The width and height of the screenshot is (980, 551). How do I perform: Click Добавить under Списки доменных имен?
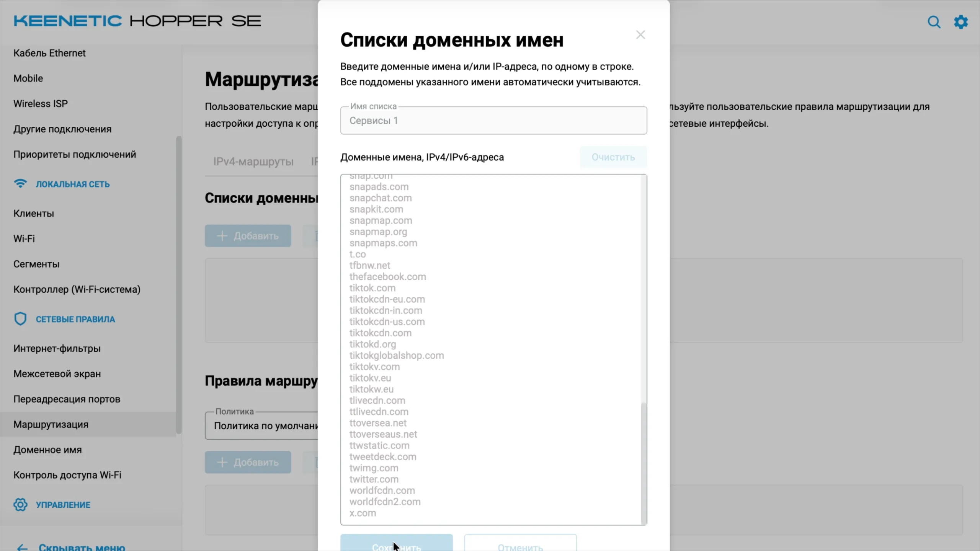coord(248,236)
